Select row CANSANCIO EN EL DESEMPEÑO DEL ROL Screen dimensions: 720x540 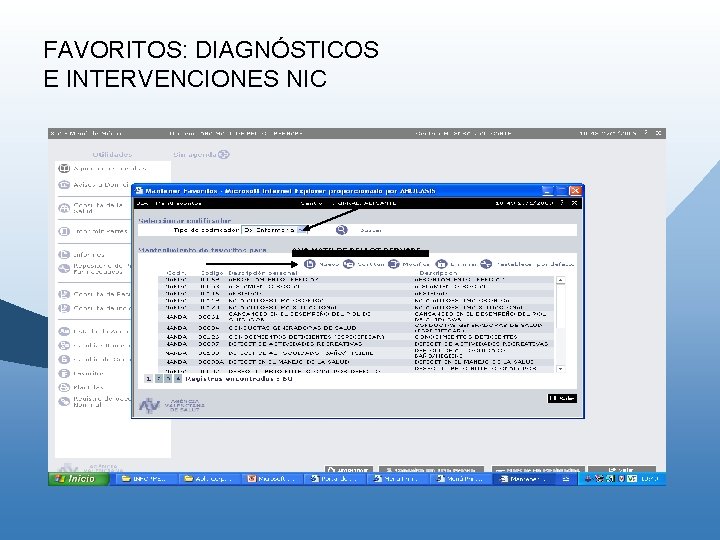pyautogui.click(x=356, y=316)
